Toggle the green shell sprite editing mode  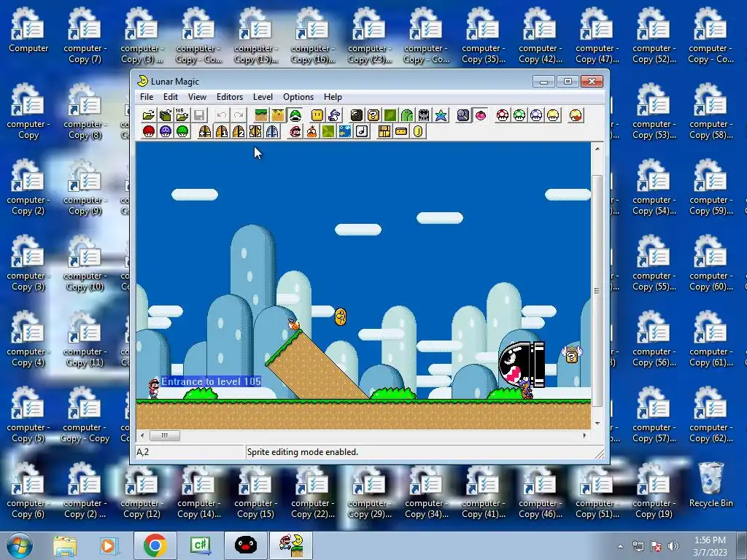(x=295, y=115)
